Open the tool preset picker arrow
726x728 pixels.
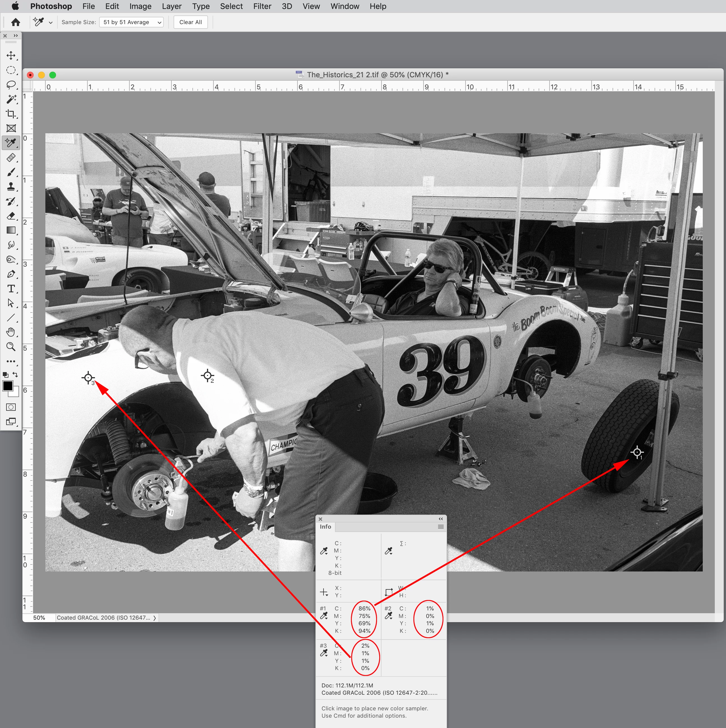[50, 23]
